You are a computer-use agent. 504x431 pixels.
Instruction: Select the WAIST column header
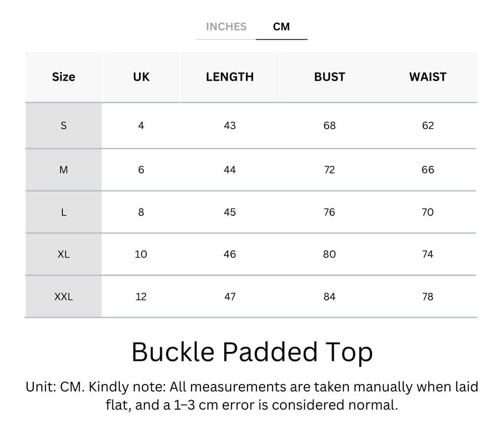(x=427, y=77)
